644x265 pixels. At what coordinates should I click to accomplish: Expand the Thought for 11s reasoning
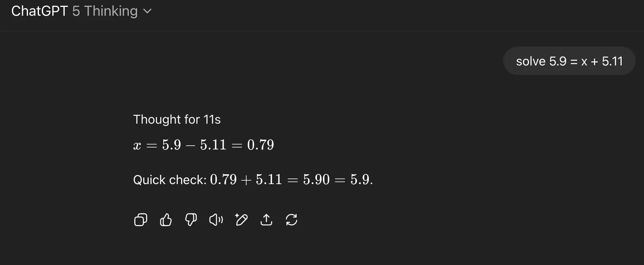(x=177, y=120)
